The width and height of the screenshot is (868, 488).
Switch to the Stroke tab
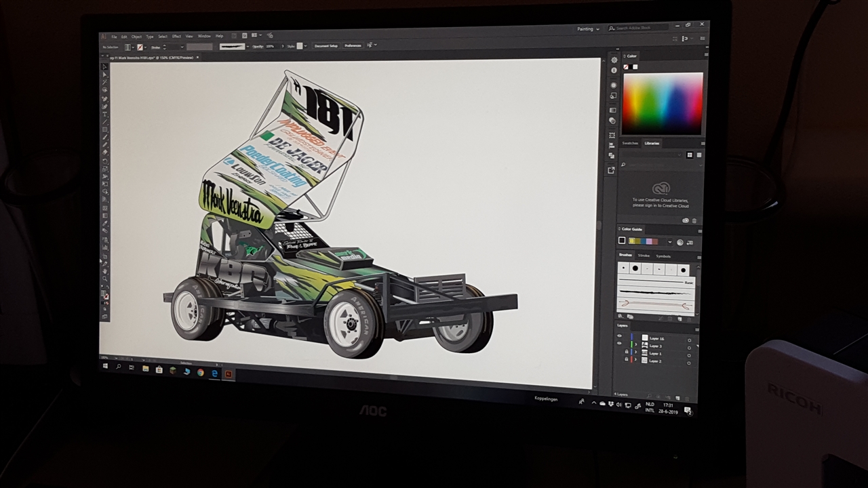point(644,256)
